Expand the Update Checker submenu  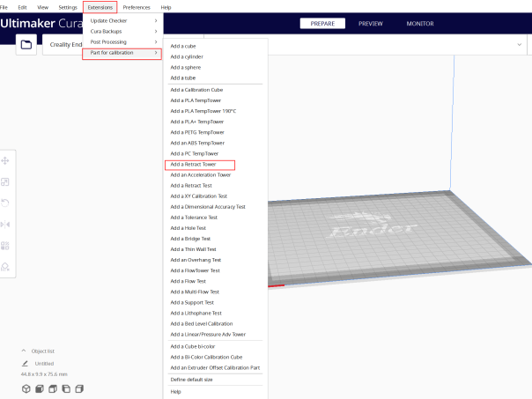tap(122, 20)
